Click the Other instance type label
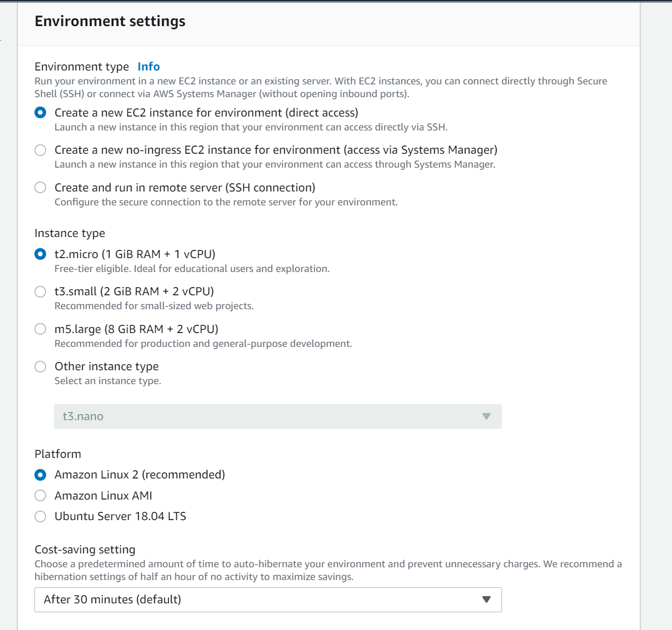Viewport: 672px width, 630px height. tap(107, 366)
